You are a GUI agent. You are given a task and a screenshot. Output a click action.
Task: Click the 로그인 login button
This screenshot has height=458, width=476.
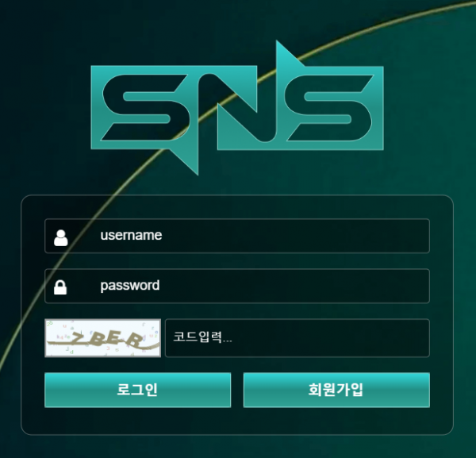(x=137, y=390)
